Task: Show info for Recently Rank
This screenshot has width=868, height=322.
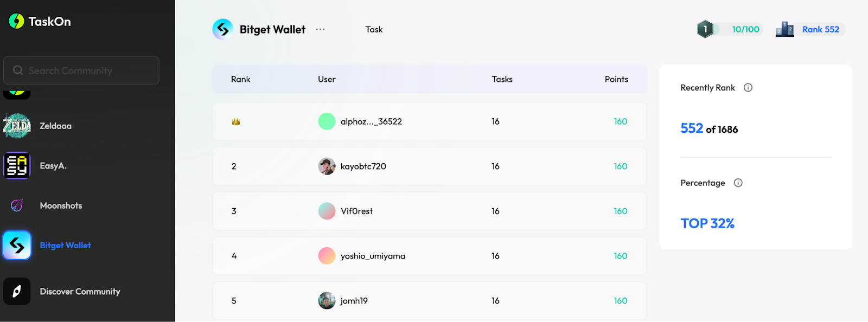Action: [748, 88]
